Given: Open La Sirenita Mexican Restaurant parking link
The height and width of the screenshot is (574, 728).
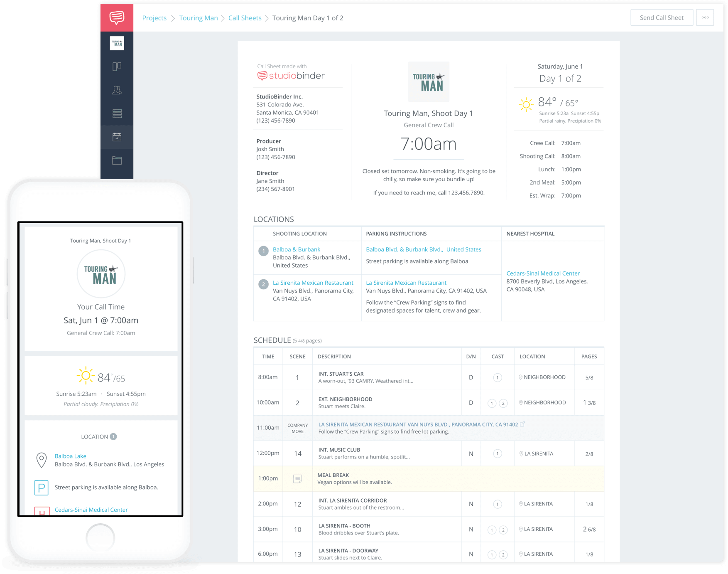Looking at the screenshot, I should click(x=406, y=283).
